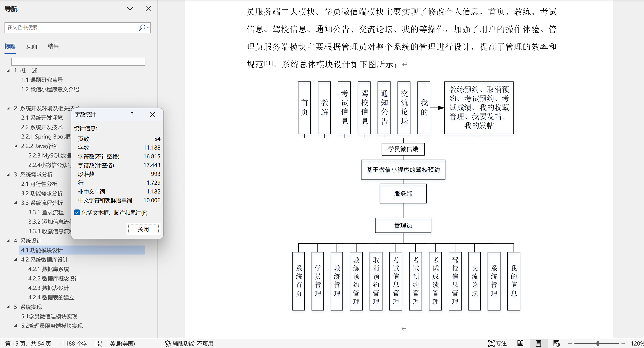Collapse the '4.2 系统数据库设计' heading
644x348 pixels.
click(x=16, y=260)
